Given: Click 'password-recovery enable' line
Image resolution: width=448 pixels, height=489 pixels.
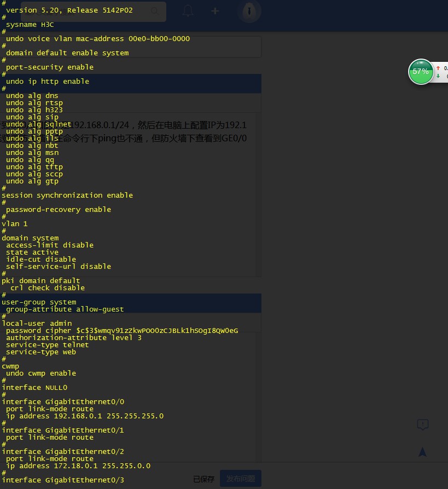Looking at the screenshot, I should [x=59, y=210].
